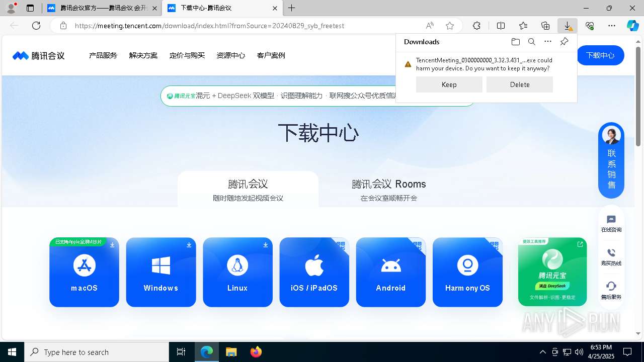
Task: Open the Android download card
Action: (390, 272)
